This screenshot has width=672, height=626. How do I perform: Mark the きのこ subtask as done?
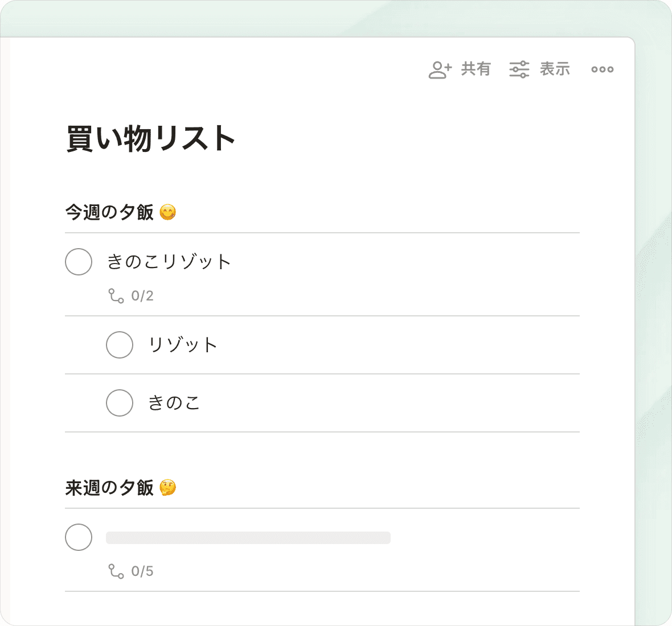[120, 403]
